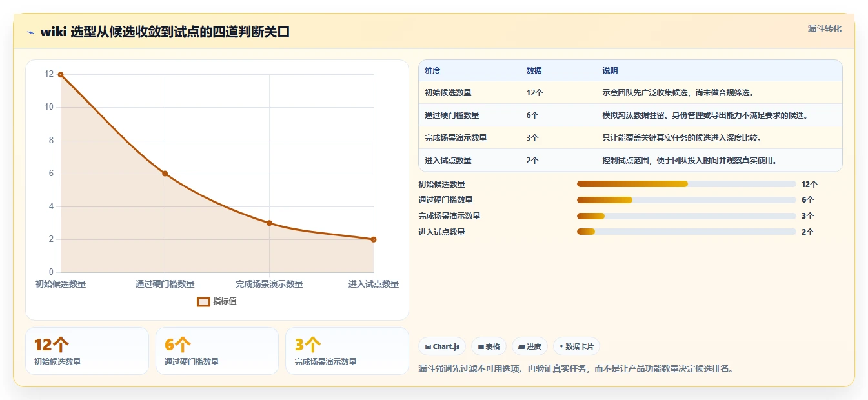The height and width of the screenshot is (400, 868).
Task: Click the 完成场景演示数量 chart axis label
Action: 269,285
